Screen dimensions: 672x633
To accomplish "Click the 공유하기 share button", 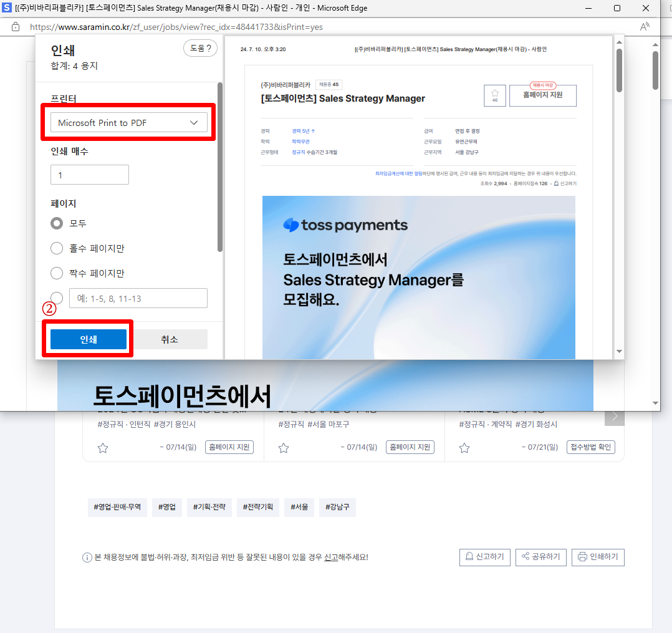I will 541,557.
